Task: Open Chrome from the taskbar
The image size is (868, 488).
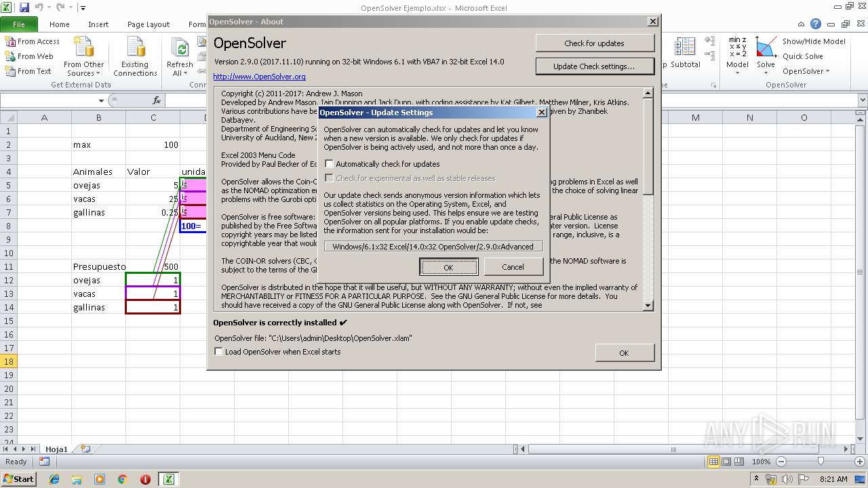Action: point(123,479)
